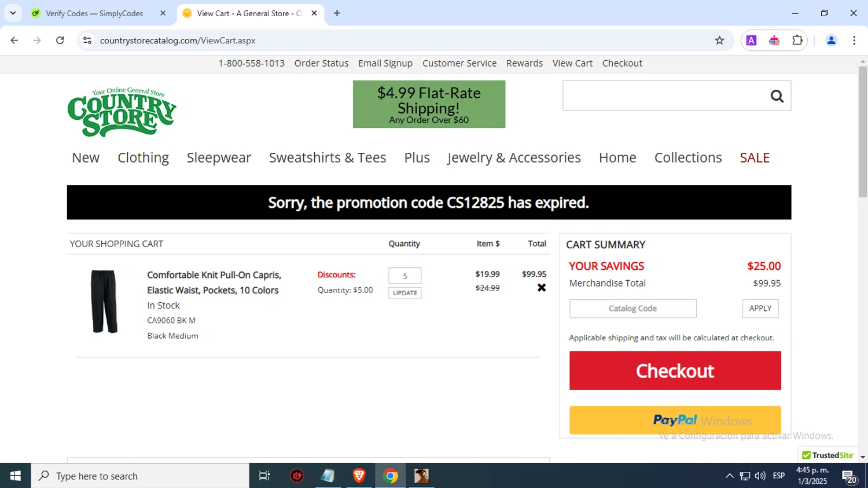
Task: Close the Verify Codes tab
Action: coord(163,13)
